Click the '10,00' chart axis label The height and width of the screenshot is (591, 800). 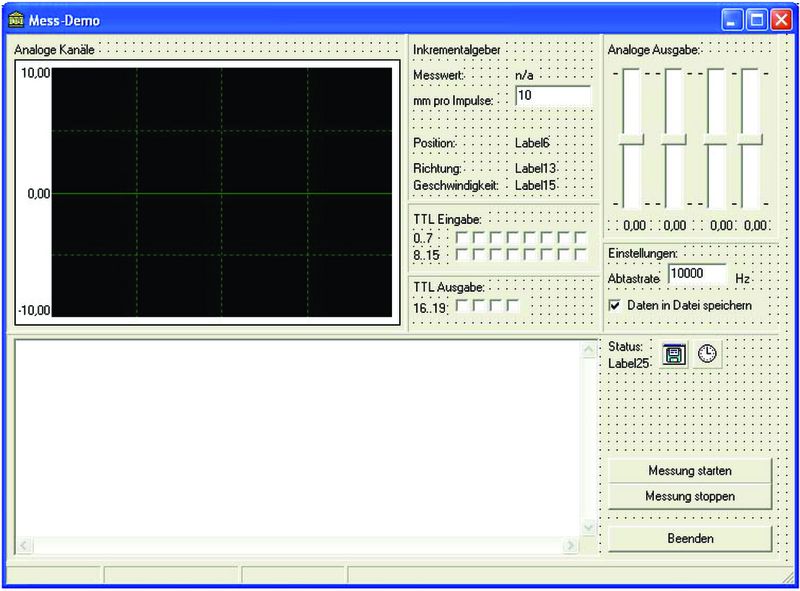[x=36, y=73]
